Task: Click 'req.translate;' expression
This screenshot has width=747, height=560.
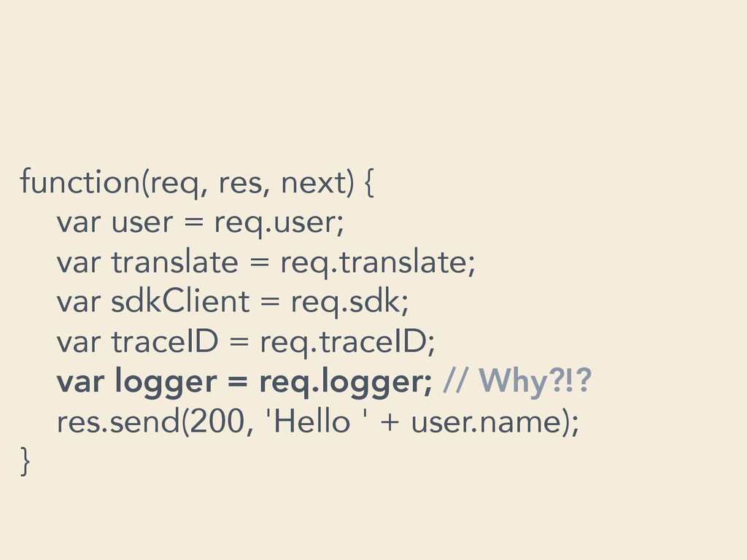Action: click(x=378, y=263)
